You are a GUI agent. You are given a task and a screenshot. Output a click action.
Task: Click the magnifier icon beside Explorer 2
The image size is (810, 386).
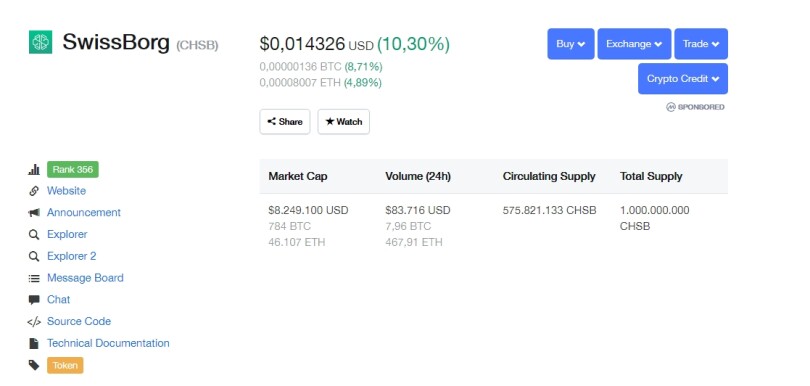pyautogui.click(x=34, y=256)
